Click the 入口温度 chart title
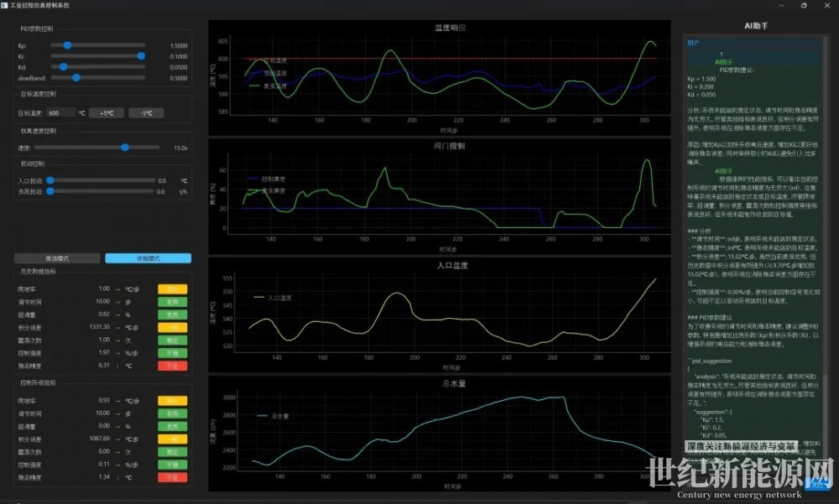 point(452,265)
